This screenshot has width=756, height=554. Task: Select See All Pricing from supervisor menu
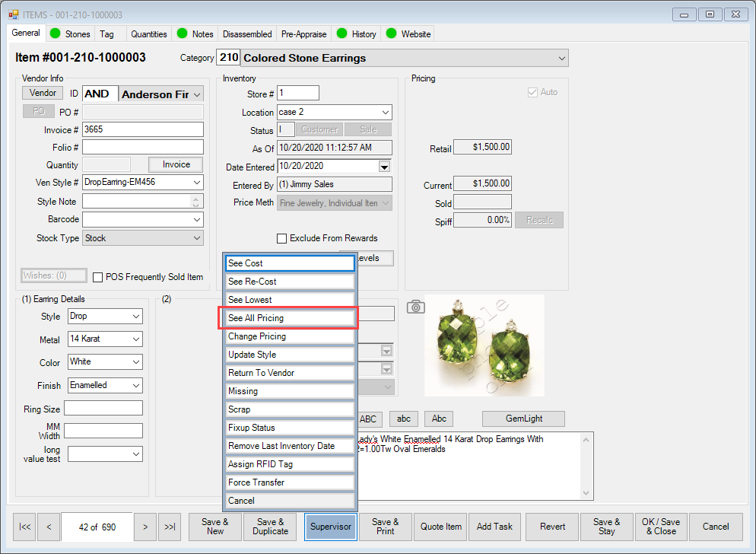coord(290,318)
